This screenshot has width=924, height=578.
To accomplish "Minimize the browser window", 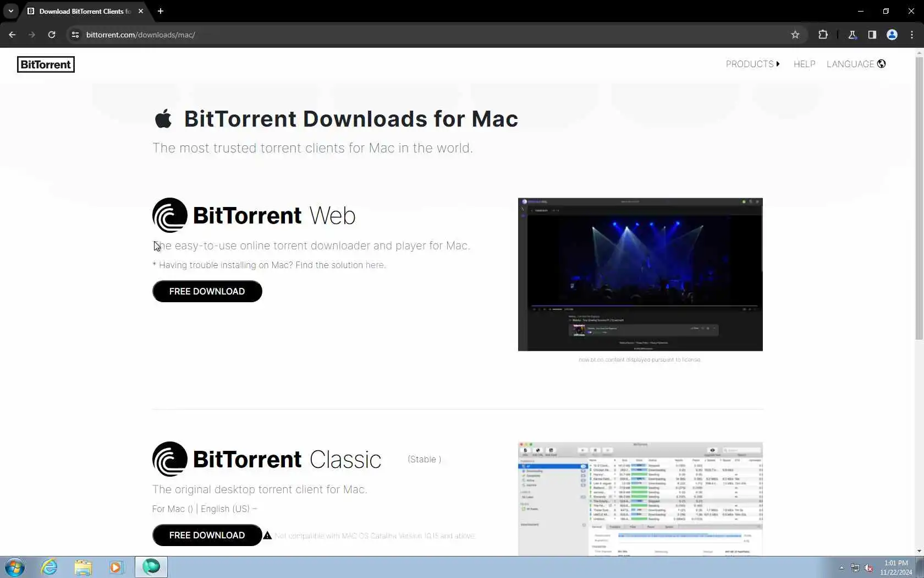I will click(x=861, y=11).
